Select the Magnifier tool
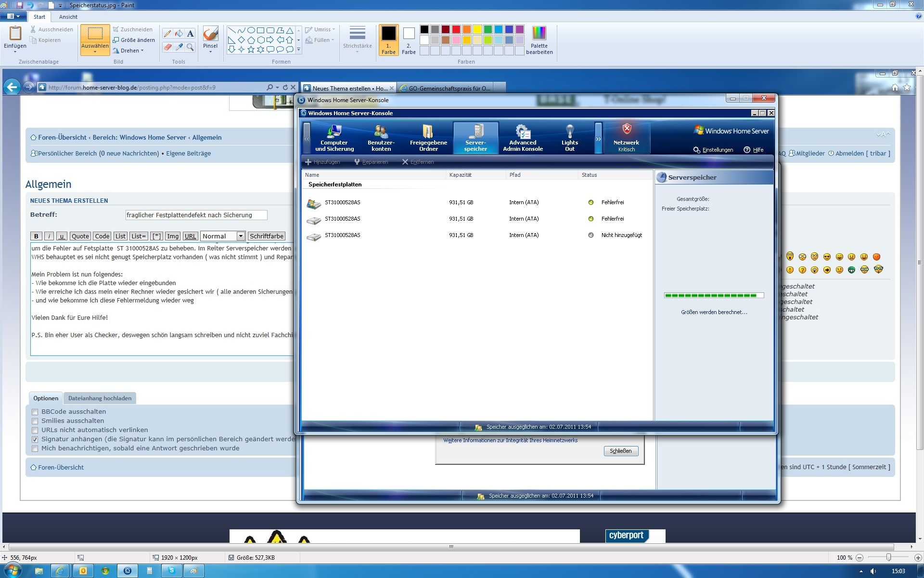This screenshot has height=578, width=924. point(191,47)
